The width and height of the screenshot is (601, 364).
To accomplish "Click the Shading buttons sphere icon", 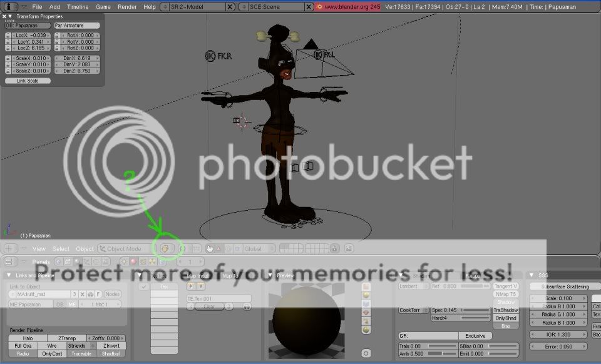I will [x=77, y=262].
